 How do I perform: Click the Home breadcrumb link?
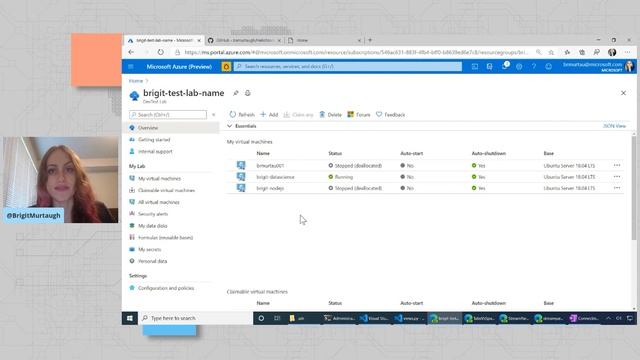point(136,81)
